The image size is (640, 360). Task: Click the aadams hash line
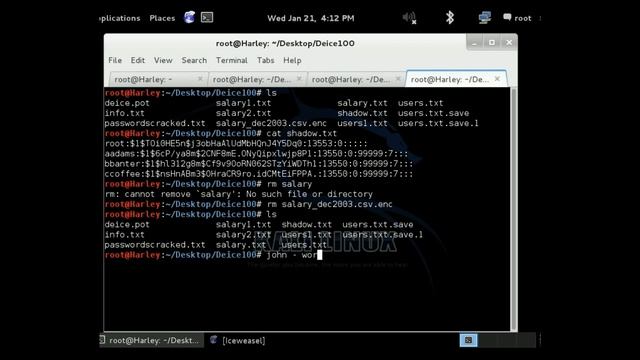(256, 154)
